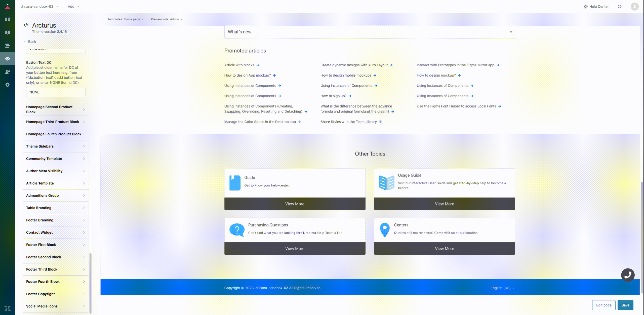
Task: Expand the Community Template section
Action: [x=56, y=159]
